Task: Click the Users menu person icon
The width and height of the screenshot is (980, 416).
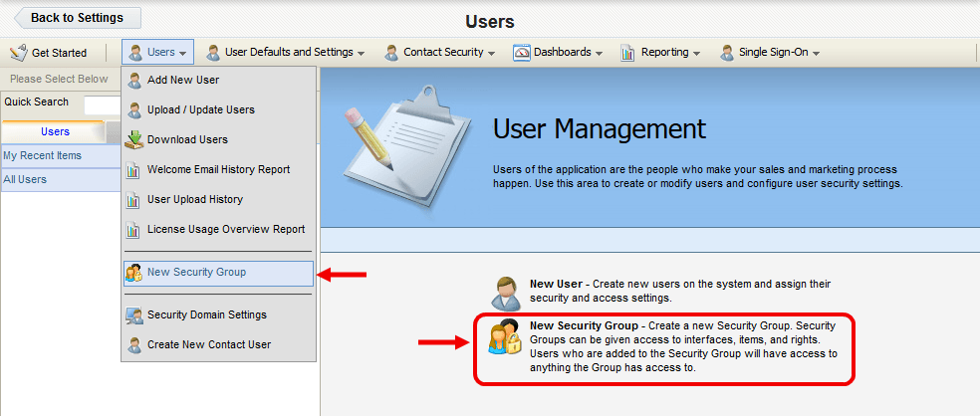Action: [x=135, y=53]
